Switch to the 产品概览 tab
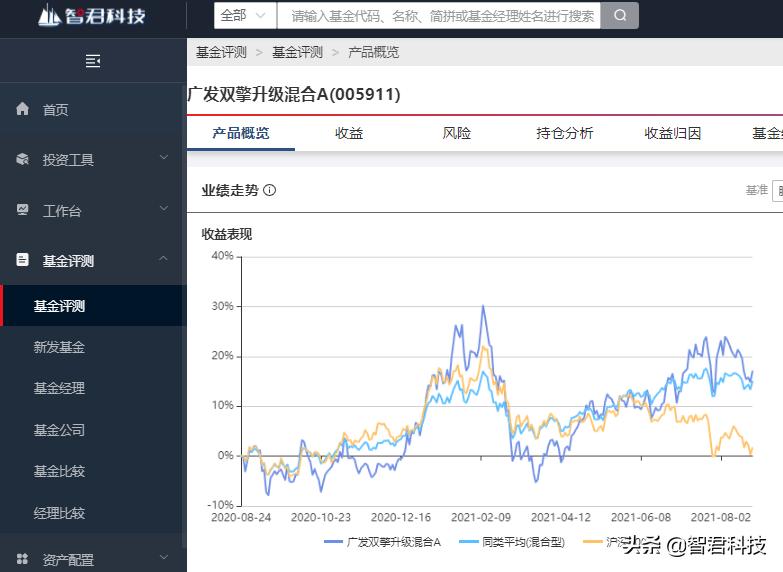This screenshot has width=783, height=572. [x=241, y=133]
